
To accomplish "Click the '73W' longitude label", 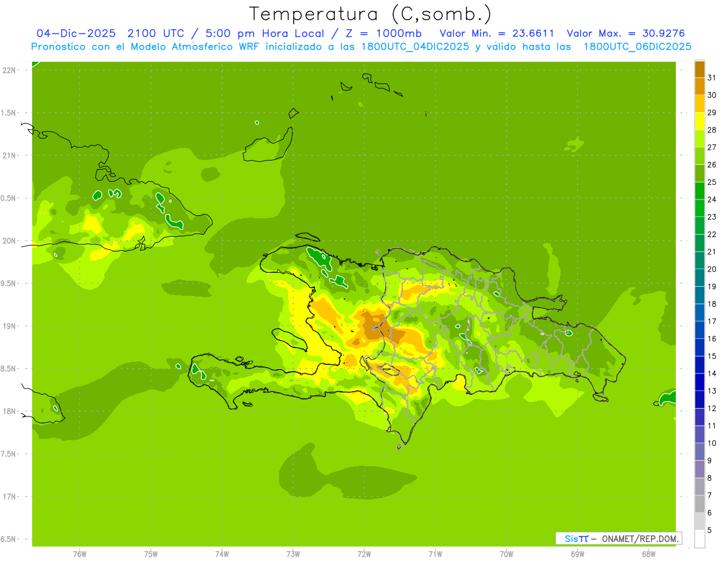I will tap(293, 554).
